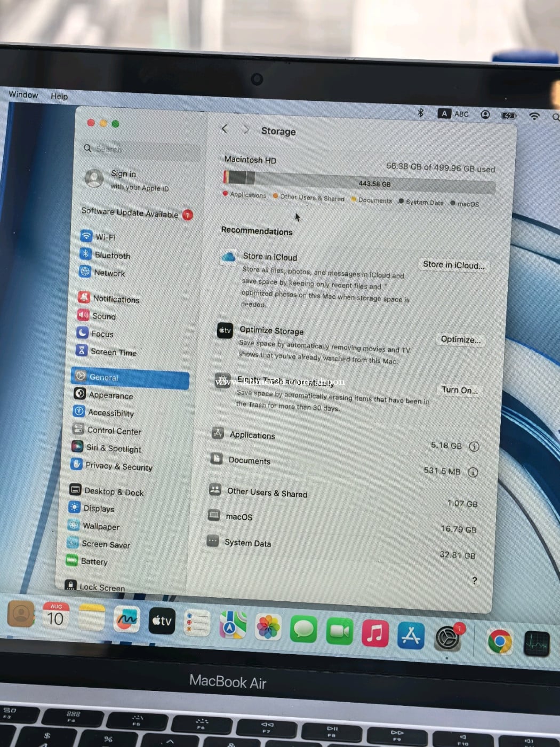The image size is (560, 747).
Task: Select General in the sidebar
Action: click(130, 377)
